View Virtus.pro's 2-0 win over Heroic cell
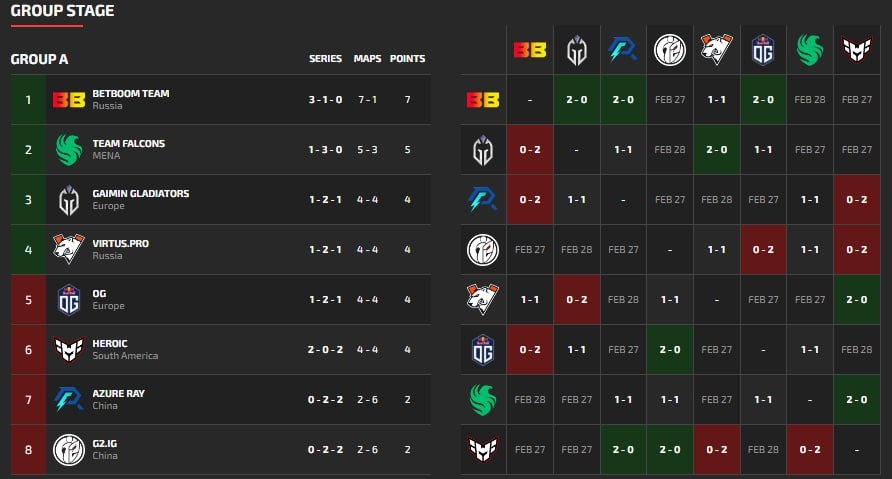Image resolution: width=892 pixels, height=479 pixels. coord(857,300)
